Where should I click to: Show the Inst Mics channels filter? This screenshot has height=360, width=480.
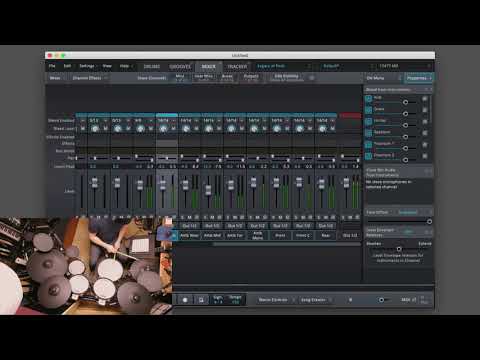point(204,78)
